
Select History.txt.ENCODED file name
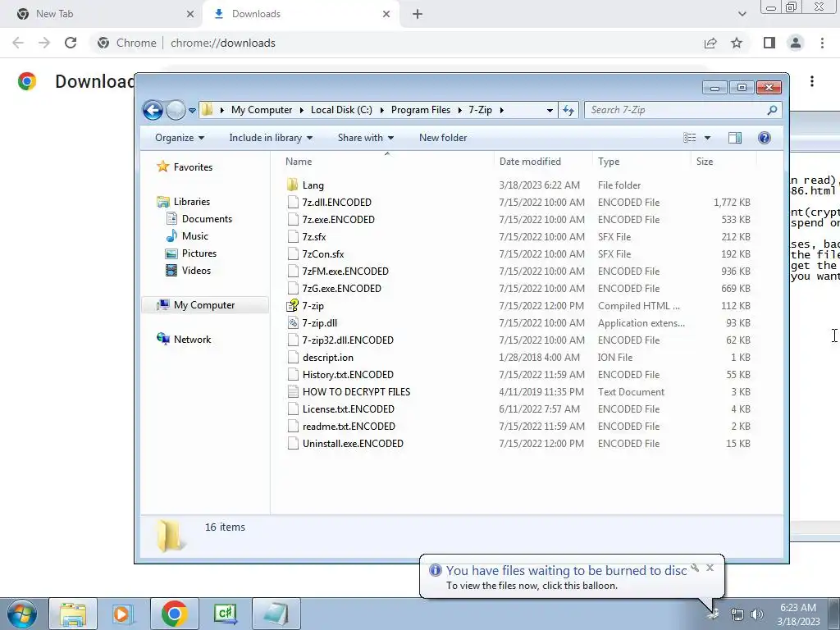pyautogui.click(x=348, y=374)
